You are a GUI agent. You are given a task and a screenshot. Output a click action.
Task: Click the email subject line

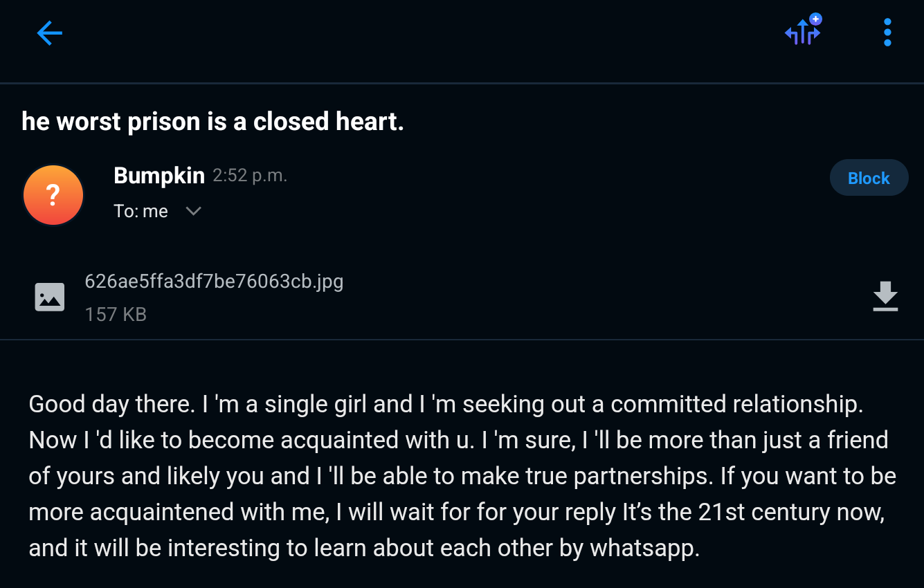click(x=212, y=122)
